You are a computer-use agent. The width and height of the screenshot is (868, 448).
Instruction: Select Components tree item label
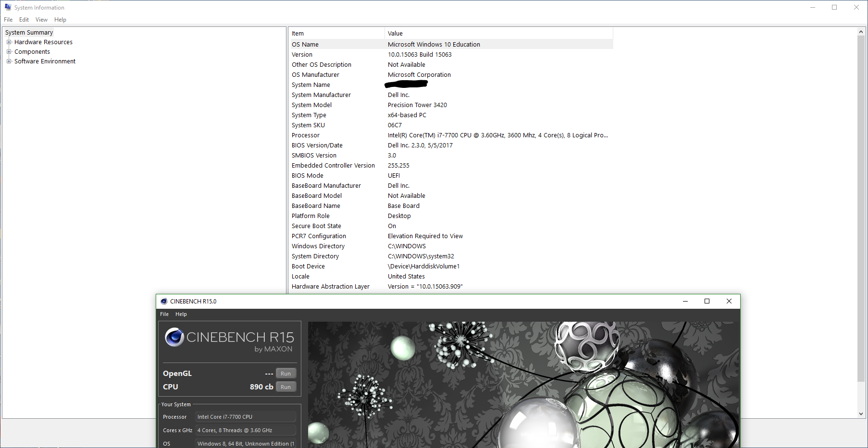(x=32, y=52)
